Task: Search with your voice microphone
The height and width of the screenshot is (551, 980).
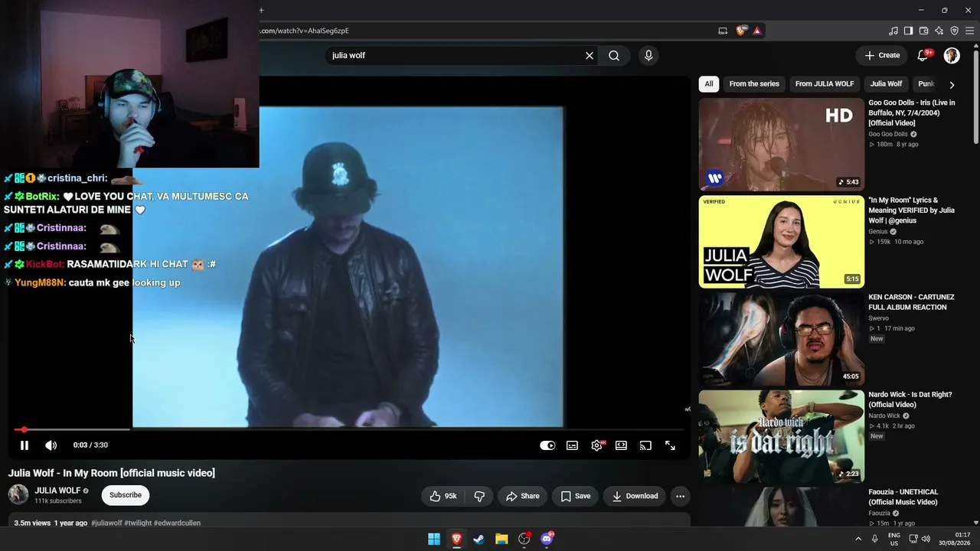Action: click(x=648, y=55)
